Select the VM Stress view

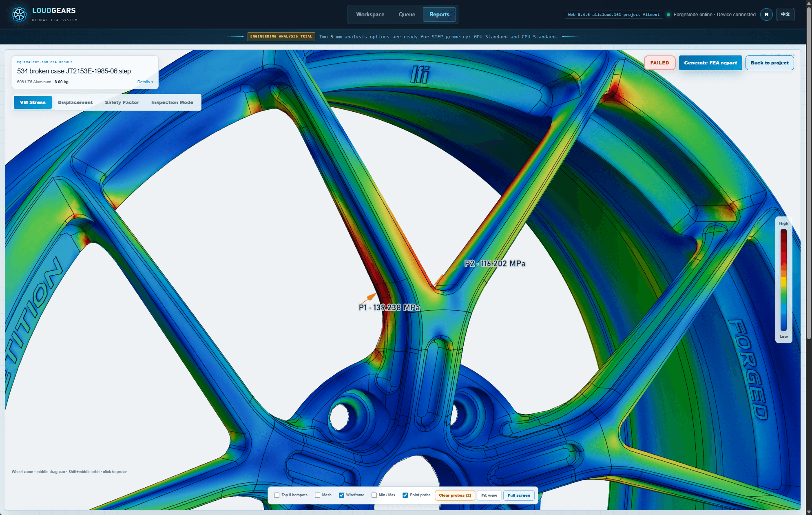(x=33, y=102)
